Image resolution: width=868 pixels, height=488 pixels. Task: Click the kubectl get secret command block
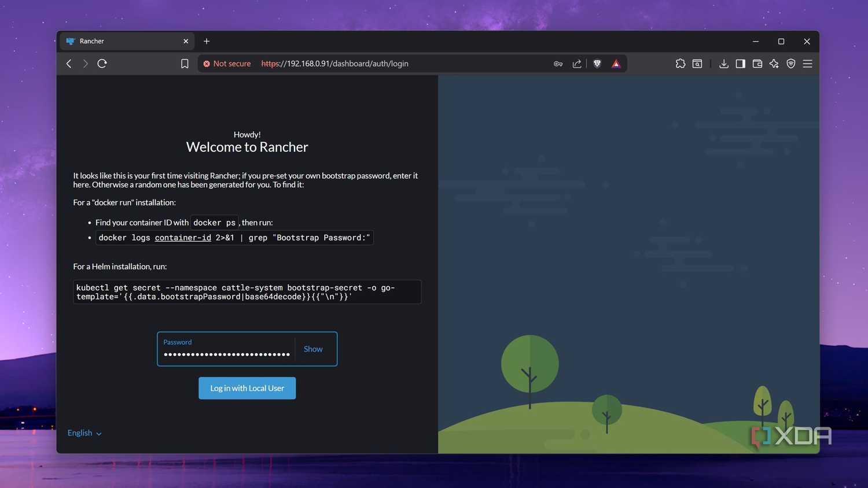tap(247, 292)
